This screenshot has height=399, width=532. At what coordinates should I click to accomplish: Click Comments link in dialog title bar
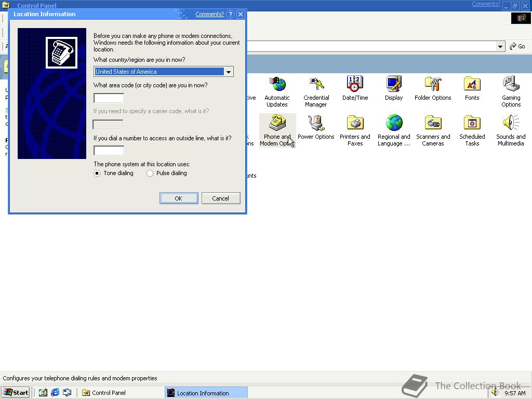click(210, 14)
